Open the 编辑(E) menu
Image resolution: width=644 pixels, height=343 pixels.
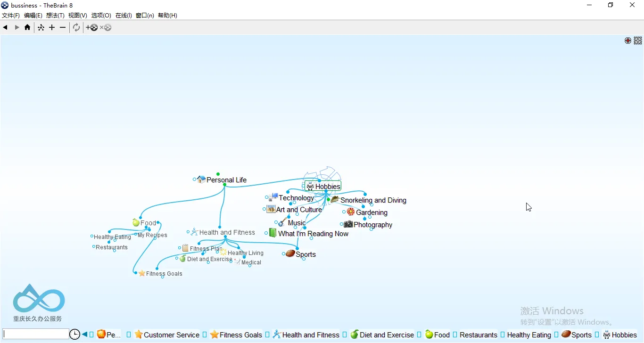(33, 16)
